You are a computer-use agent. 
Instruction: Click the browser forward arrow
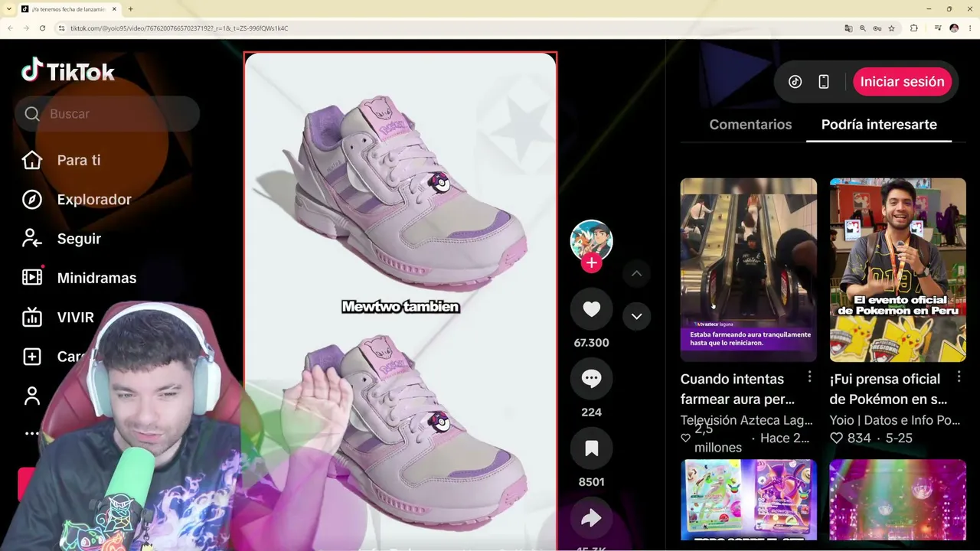pyautogui.click(x=26, y=28)
